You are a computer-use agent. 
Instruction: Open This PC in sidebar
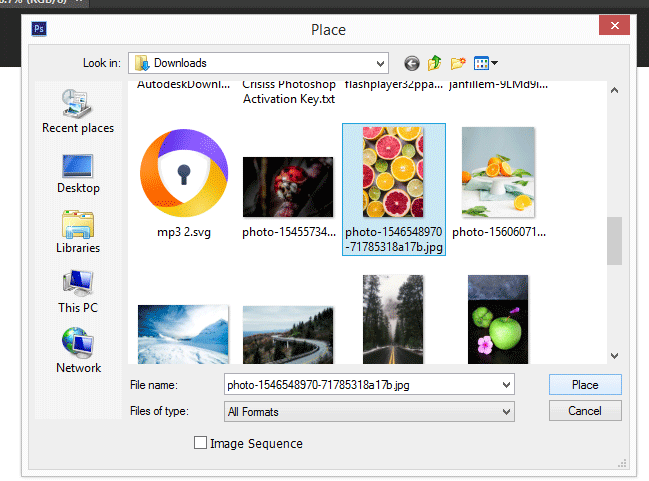pyautogui.click(x=78, y=292)
